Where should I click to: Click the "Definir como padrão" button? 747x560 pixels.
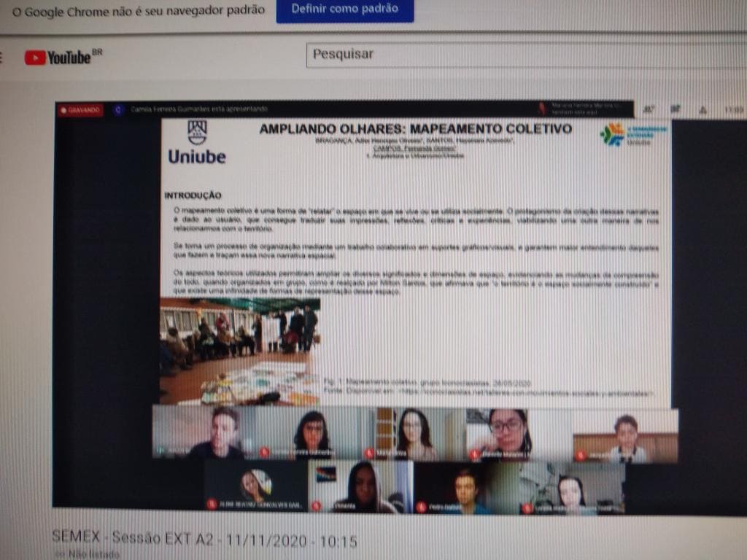click(x=344, y=9)
